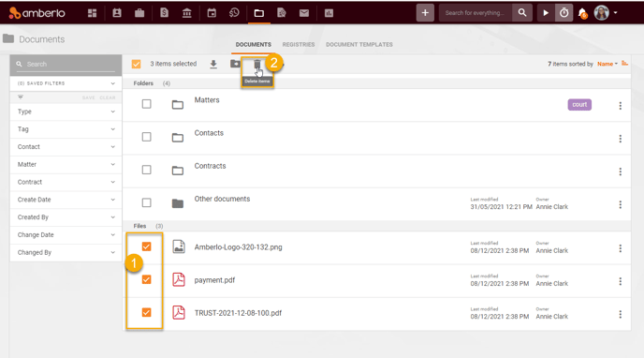Viewport: 644px width, 358px height.
Task: Expand the Created By filter
Action: pos(66,217)
